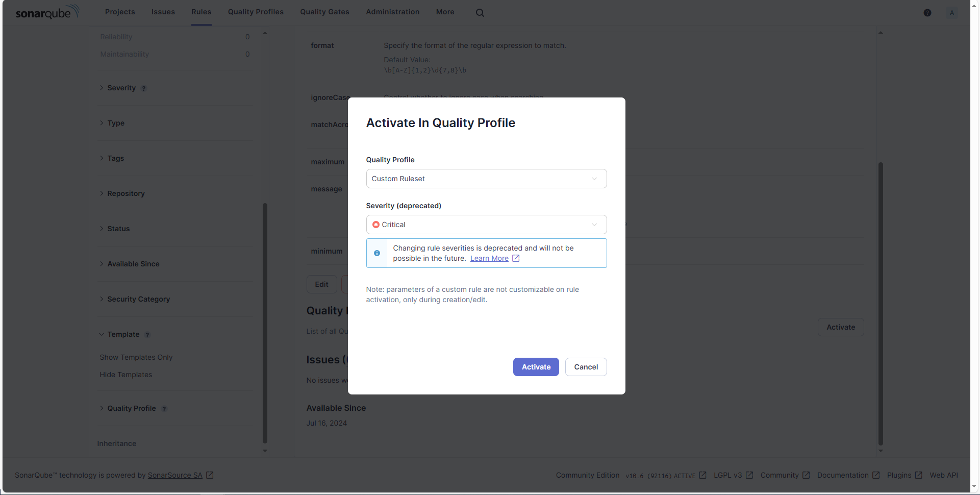Viewport: 980px width, 495px height.
Task: Click the Activate button in the dialog
Action: 536,367
